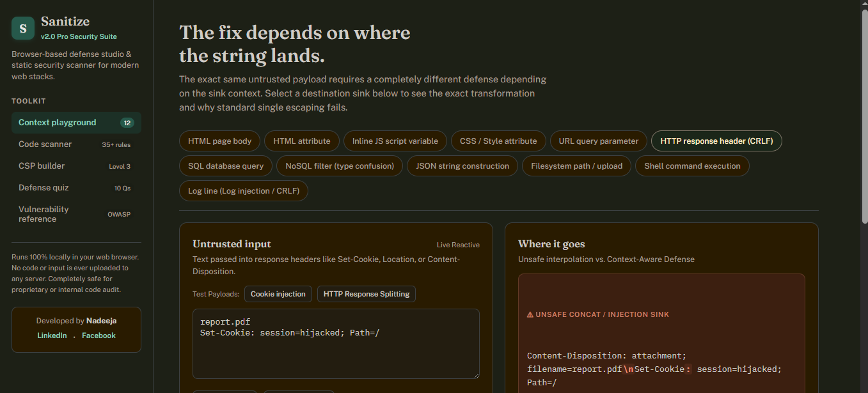Click the 'Where it goes' heading

click(551, 244)
